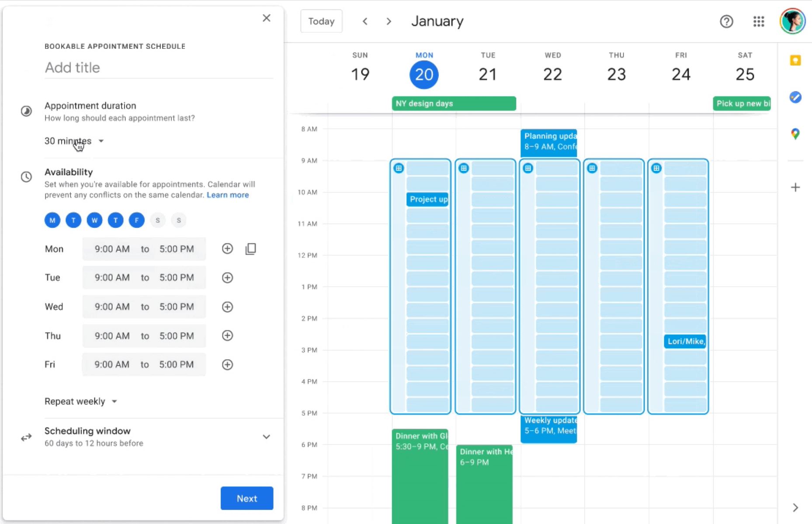Go to the next week arrow

(389, 21)
